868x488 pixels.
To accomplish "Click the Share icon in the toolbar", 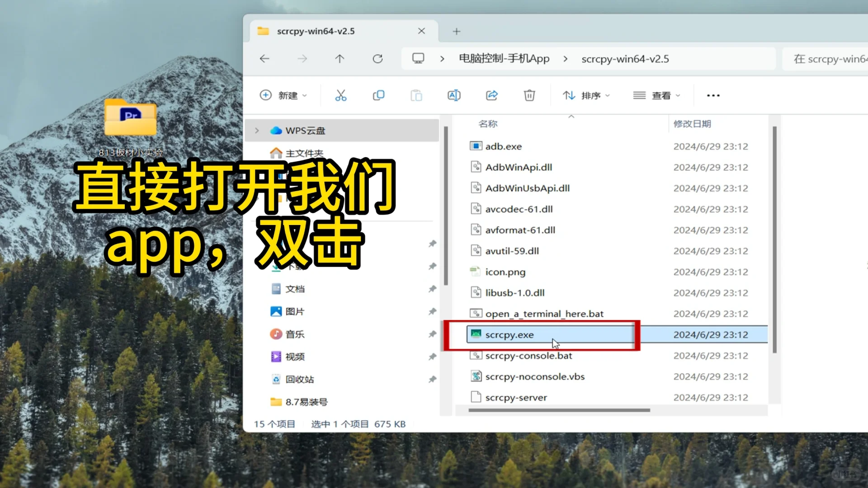I will (492, 95).
